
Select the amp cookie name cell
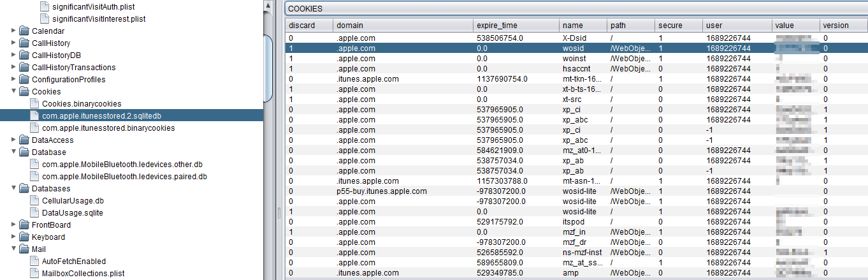tap(583, 272)
